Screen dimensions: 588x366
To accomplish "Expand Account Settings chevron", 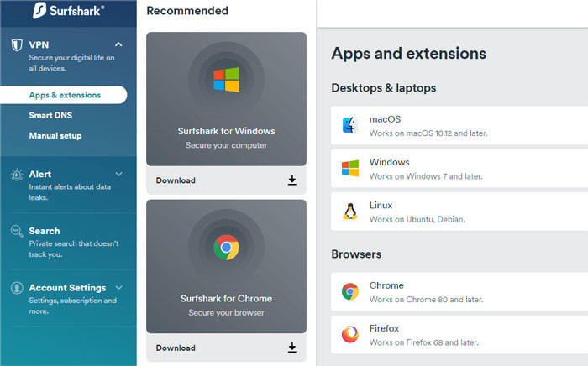I will 119,287.
